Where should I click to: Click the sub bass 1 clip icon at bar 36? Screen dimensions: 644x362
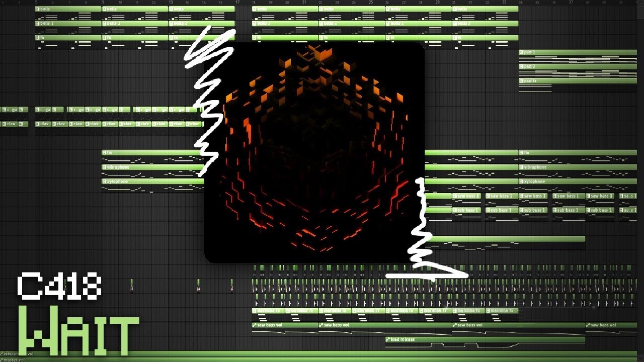(555, 210)
